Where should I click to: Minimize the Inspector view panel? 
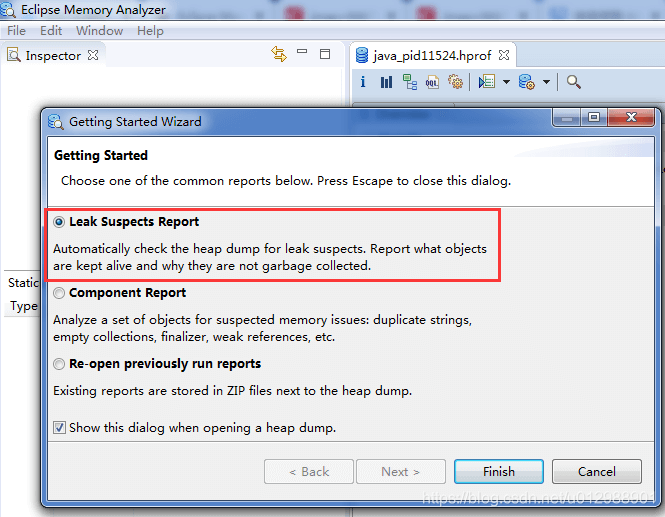(x=302, y=52)
